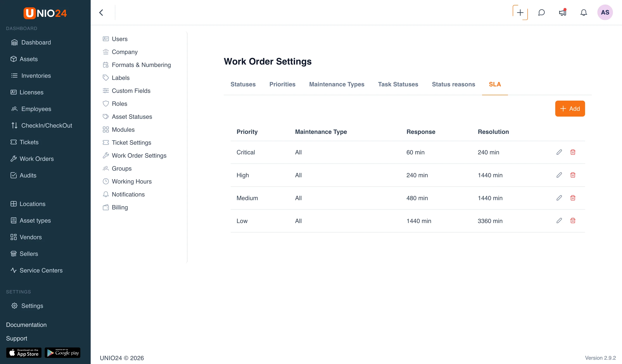Go to Vendors in the sidebar
The image size is (622, 364).
tap(26, 237)
